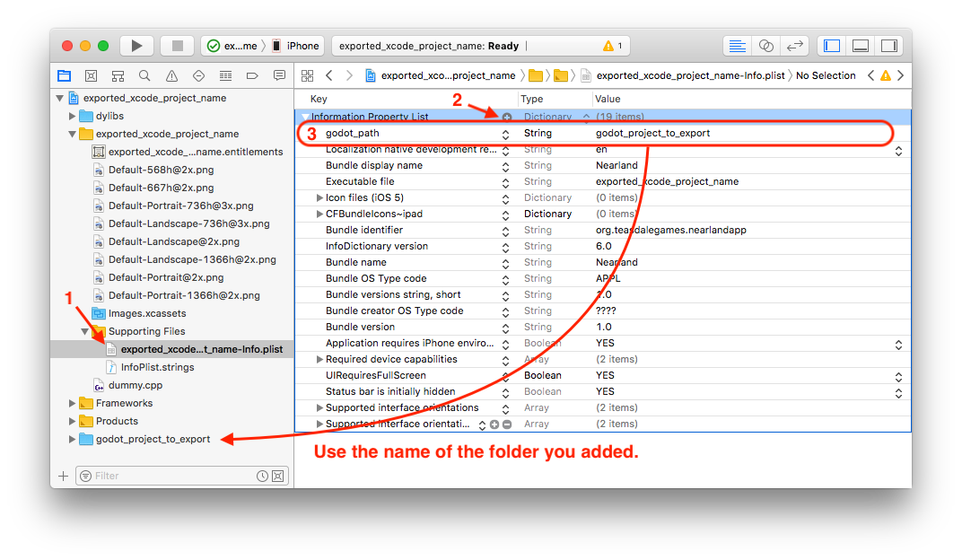Select the iPhone device in scheme bar
962x560 pixels.
(296, 46)
